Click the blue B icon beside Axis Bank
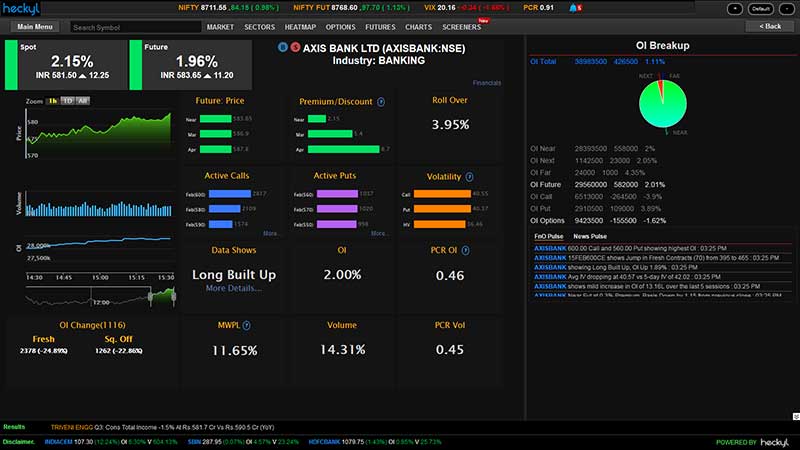800x450 pixels. (282, 47)
